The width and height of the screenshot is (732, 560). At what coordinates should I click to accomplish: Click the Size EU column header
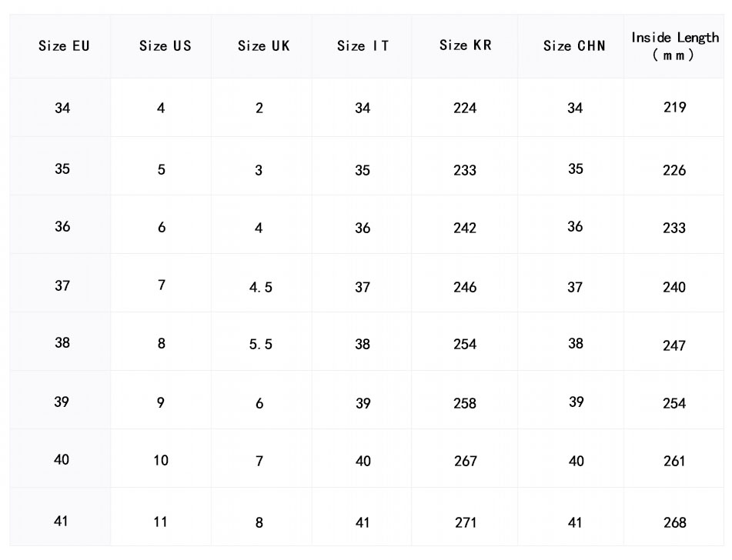[x=64, y=46]
